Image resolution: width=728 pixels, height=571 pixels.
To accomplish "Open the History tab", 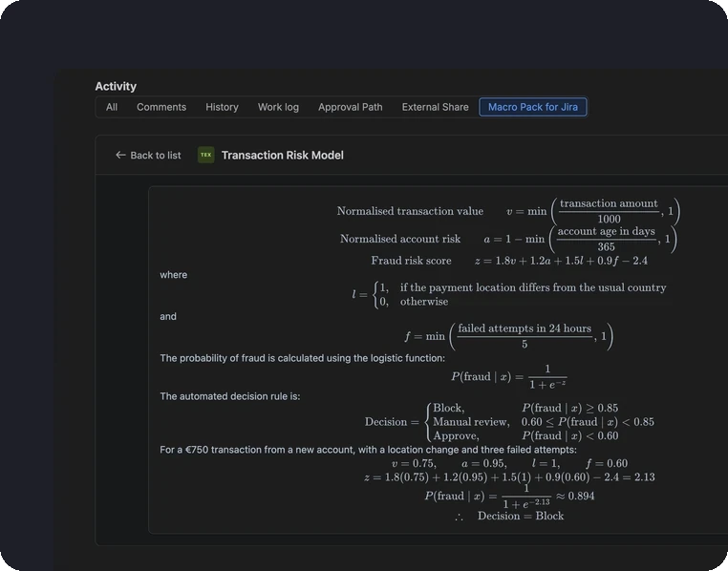I will point(222,107).
